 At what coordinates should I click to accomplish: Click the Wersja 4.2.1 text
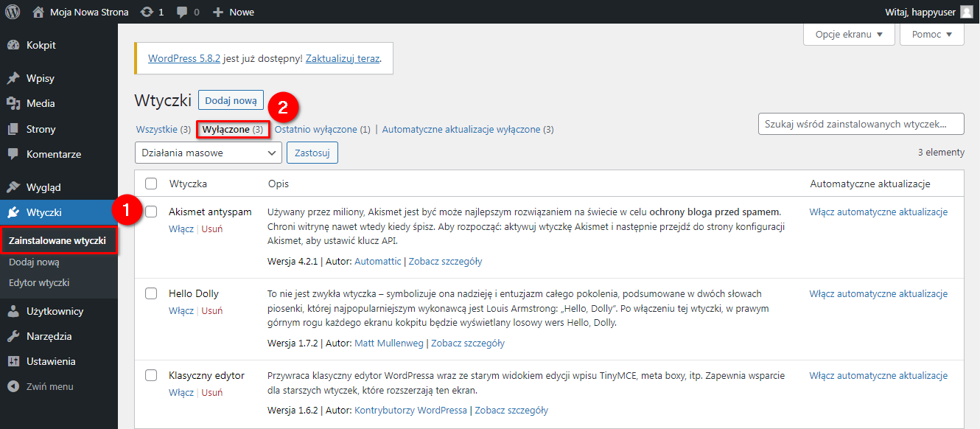click(x=293, y=261)
